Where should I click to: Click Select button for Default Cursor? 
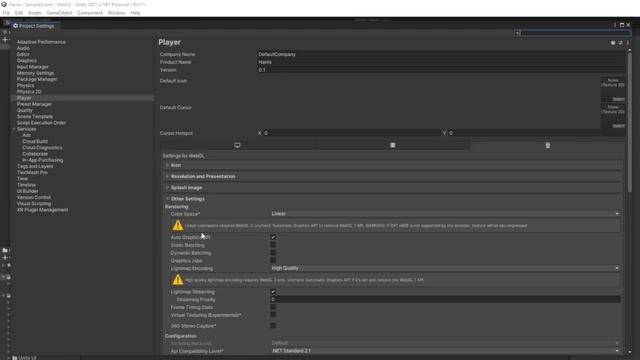[618, 126]
